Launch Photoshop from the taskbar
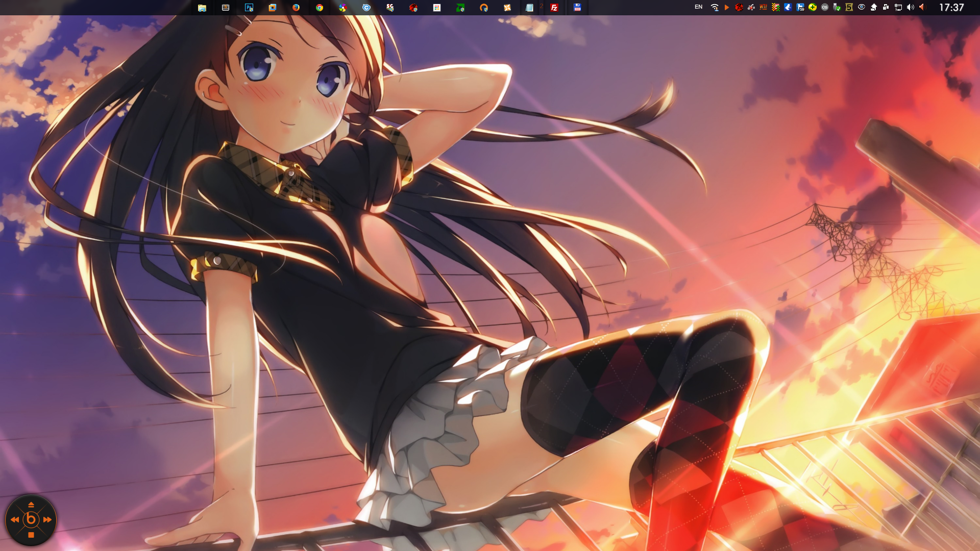The image size is (980, 551). tap(249, 8)
